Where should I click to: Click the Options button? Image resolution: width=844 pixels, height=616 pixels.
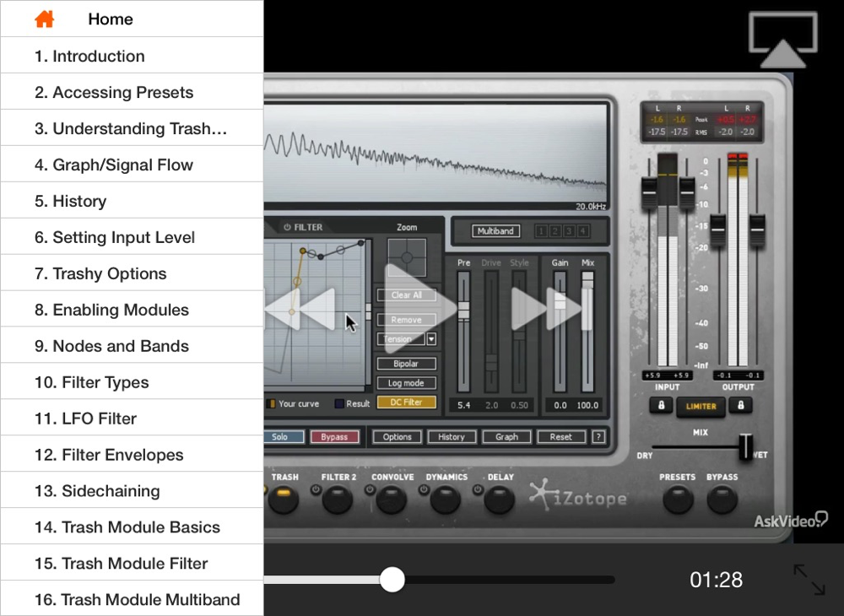(x=398, y=437)
